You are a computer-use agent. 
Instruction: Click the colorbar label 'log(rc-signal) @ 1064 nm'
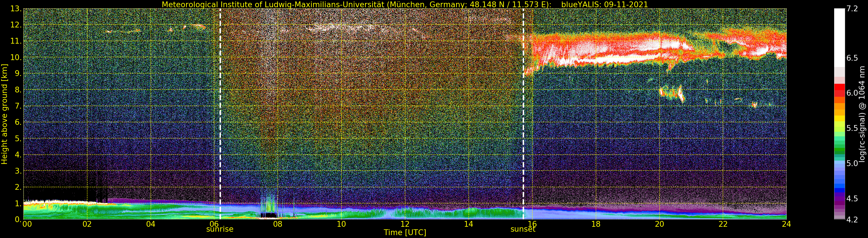[862, 114]
